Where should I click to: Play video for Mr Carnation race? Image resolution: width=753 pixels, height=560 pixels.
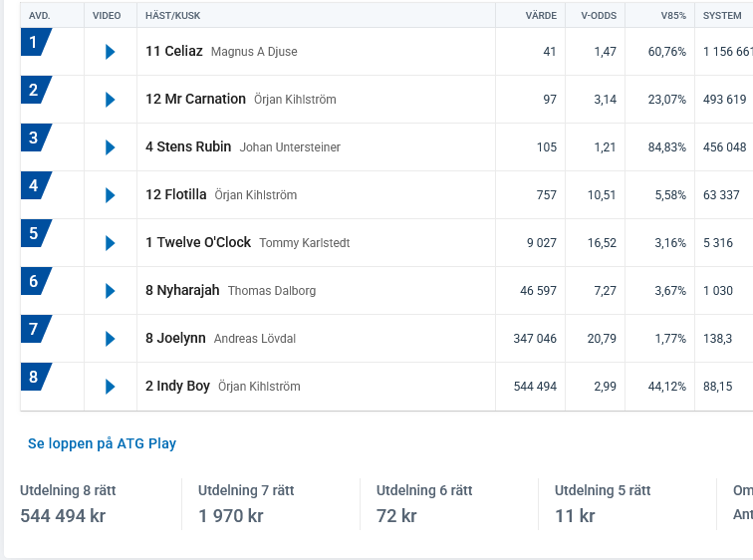pyautogui.click(x=111, y=100)
